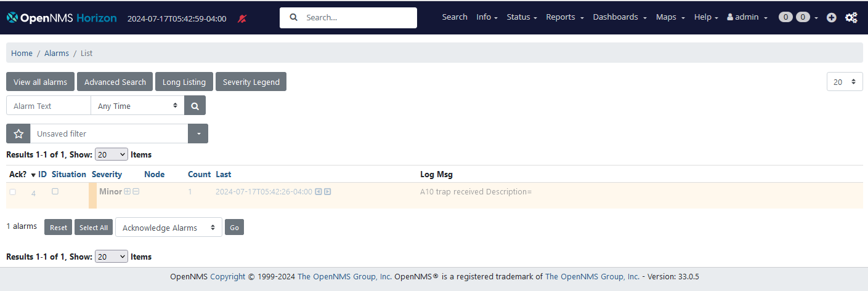Click the Alarm Text input field
This screenshot has width=868, height=291.
coord(49,106)
